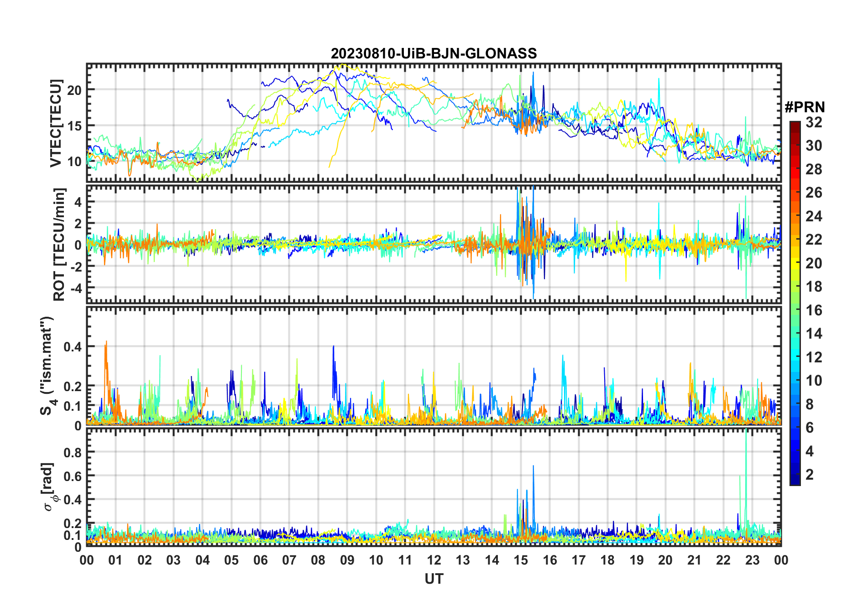Click the colorbar tick label 32
This screenshot has height=607, width=868.
click(814, 122)
